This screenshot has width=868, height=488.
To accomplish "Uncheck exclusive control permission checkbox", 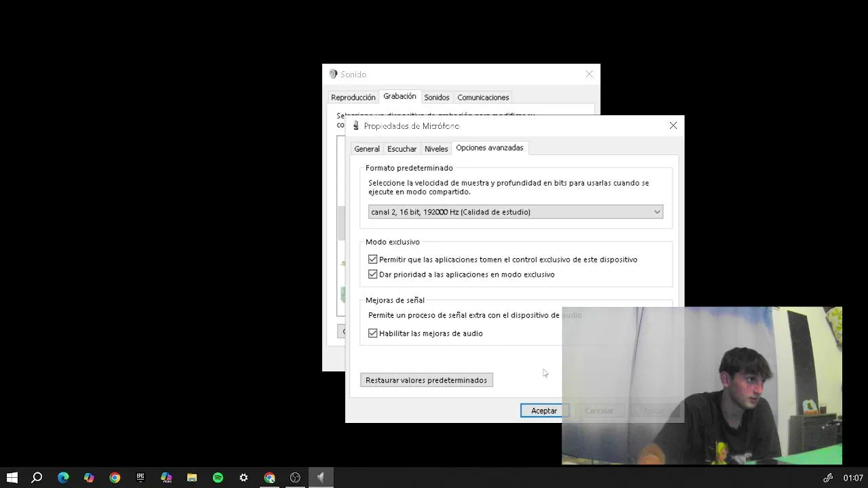I will click(373, 260).
